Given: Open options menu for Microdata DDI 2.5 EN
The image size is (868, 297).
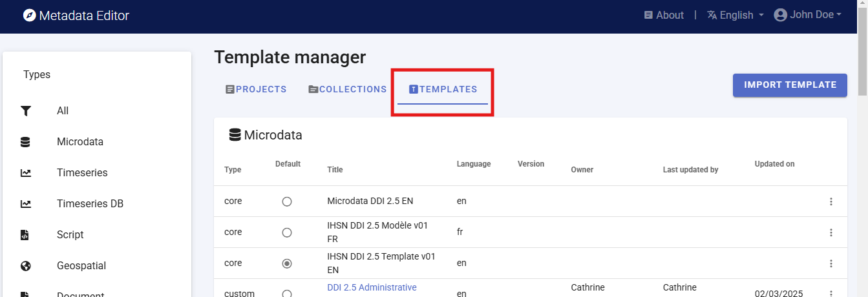Looking at the screenshot, I should 831,201.
